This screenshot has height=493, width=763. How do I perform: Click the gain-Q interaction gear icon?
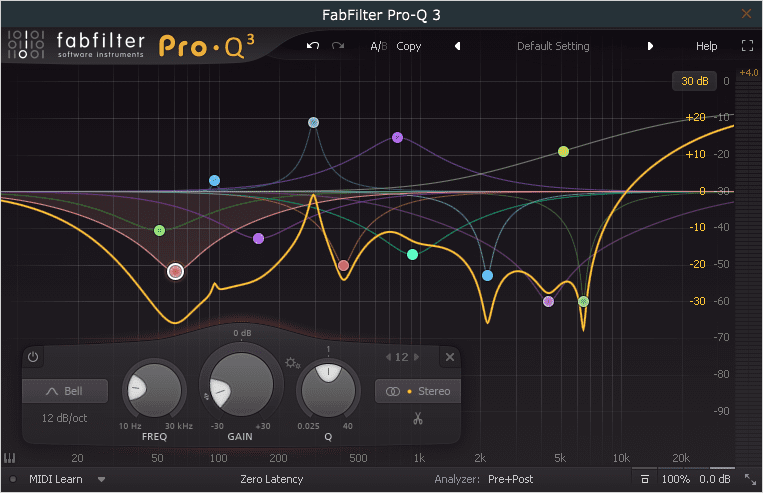point(291,363)
